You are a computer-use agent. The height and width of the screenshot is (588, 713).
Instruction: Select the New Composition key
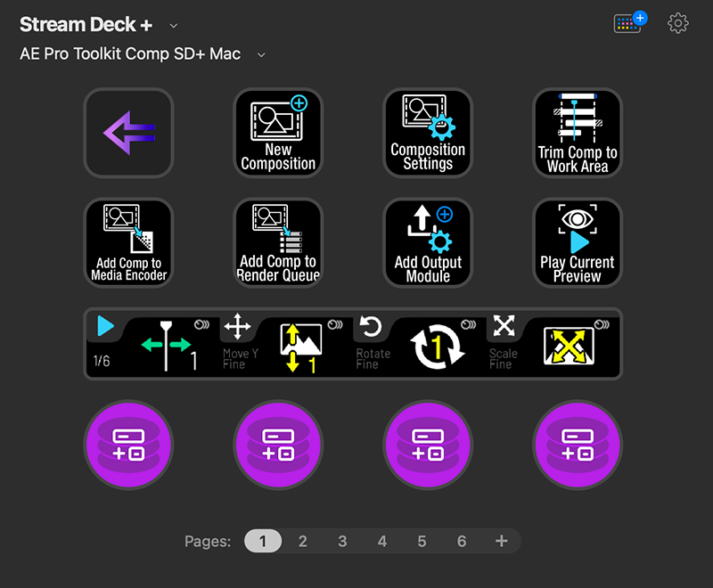click(278, 133)
